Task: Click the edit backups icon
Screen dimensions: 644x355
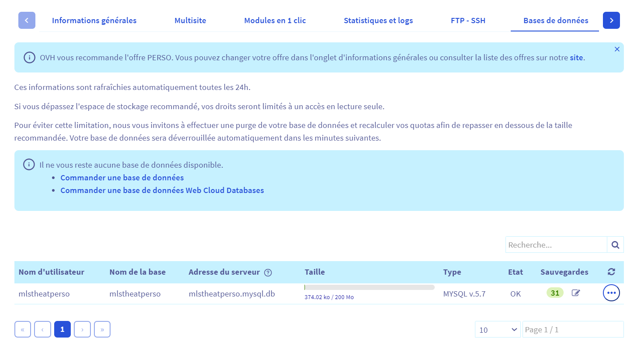Action: (x=576, y=293)
